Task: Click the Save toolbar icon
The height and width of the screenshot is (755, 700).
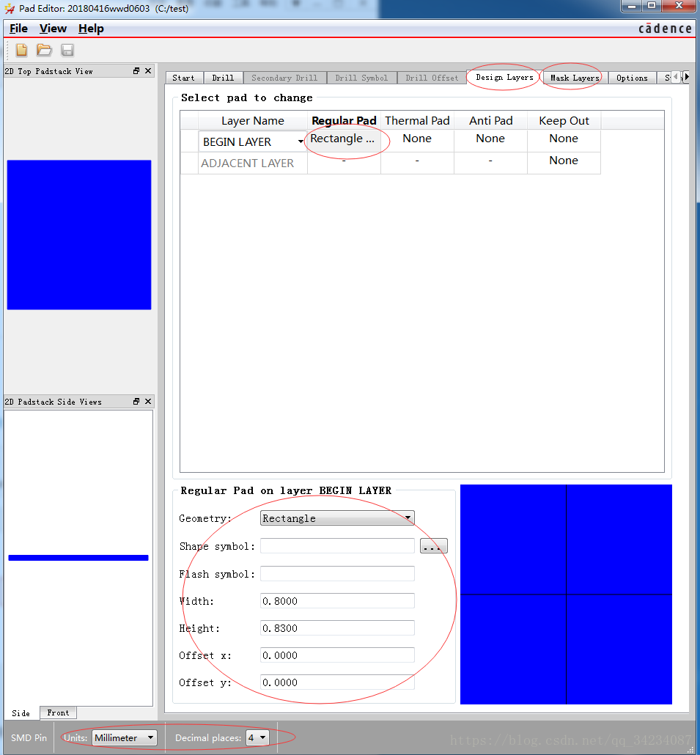Action: point(67,50)
